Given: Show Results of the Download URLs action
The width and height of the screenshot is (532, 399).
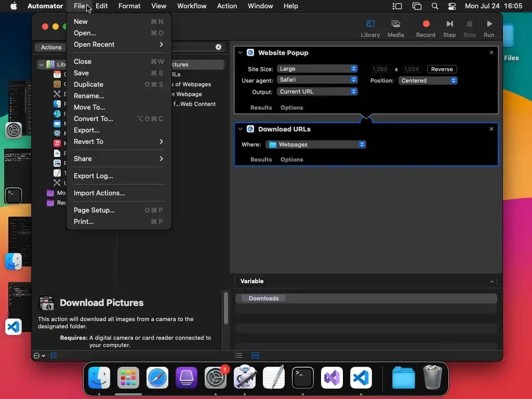Looking at the screenshot, I should click(x=261, y=159).
